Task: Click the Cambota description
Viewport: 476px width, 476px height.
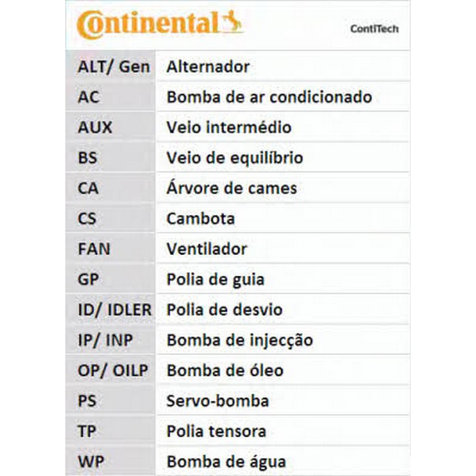Action: click(201, 219)
